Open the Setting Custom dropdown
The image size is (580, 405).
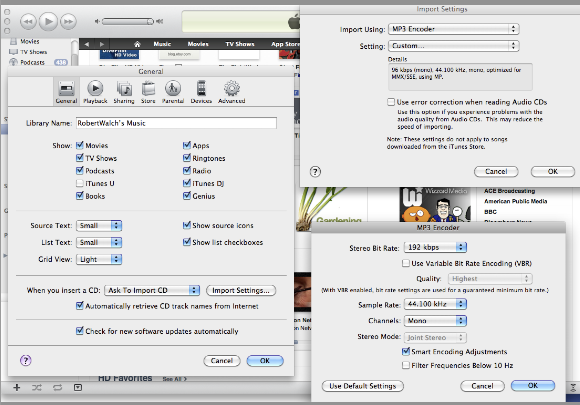point(454,46)
